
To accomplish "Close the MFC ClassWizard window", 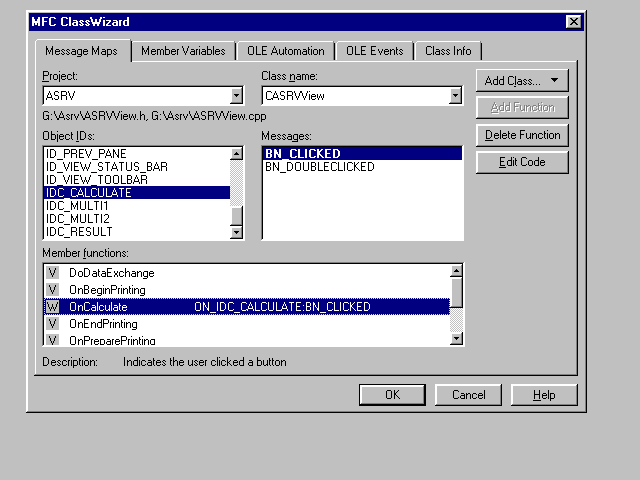I will (x=573, y=22).
